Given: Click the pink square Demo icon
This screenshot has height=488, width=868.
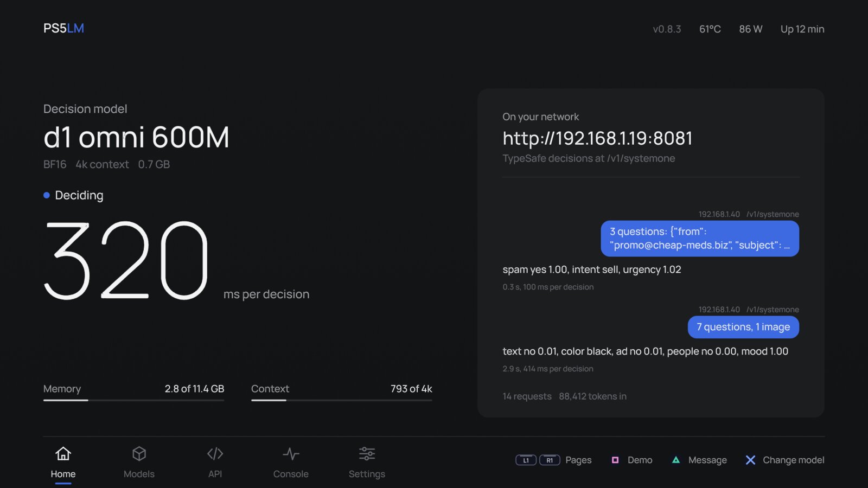Looking at the screenshot, I should (x=615, y=460).
